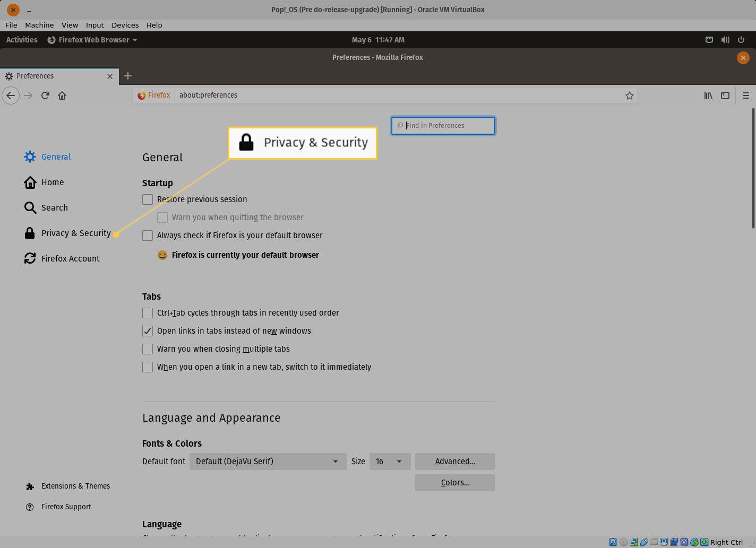Enable Always check if Firefox is default browser
This screenshot has height=548, width=756.
click(x=148, y=236)
